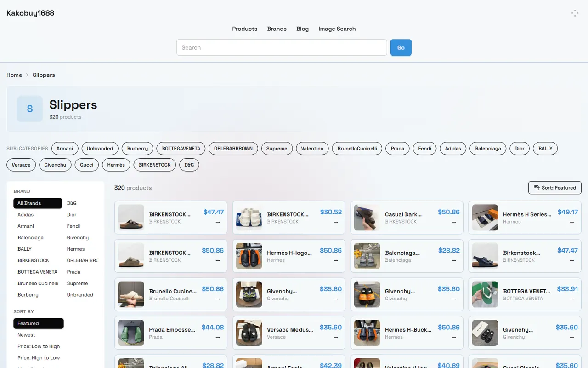588x368 pixels.
Task: Click the Slippers breadcrumb text
Action: [x=44, y=75]
